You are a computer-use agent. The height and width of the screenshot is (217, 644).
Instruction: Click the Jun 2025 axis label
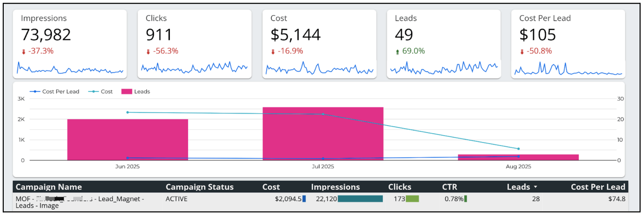pyautogui.click(x=127, y=166)
